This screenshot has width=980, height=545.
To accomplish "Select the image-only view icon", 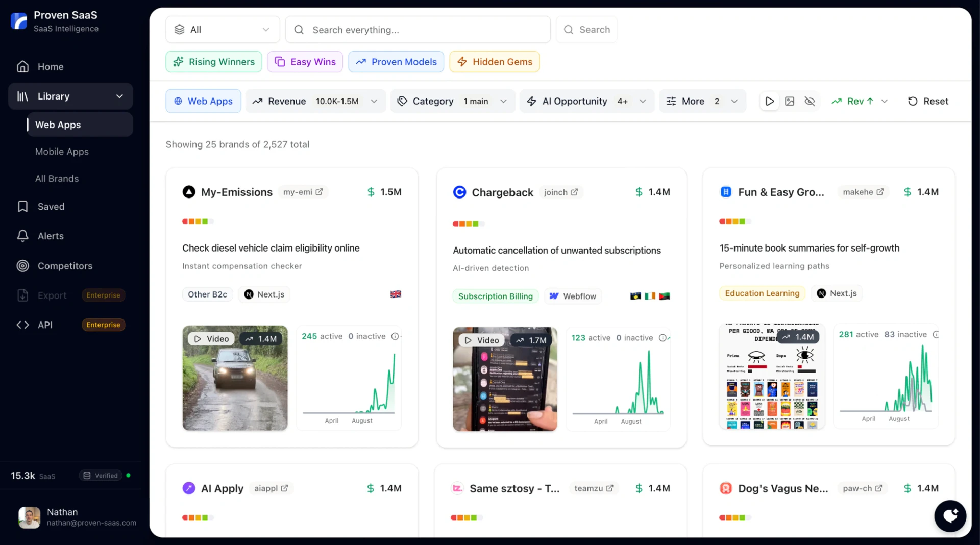I will [789, 101].
